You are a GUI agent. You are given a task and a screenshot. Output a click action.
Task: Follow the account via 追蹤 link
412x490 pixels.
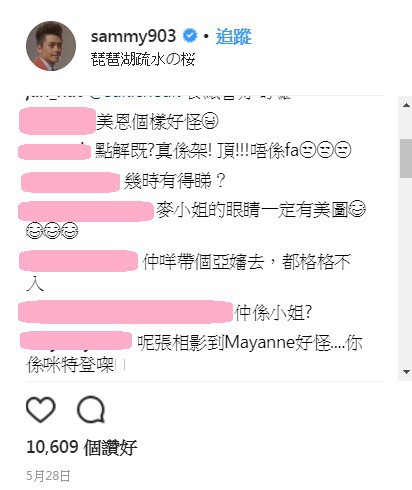(x=233, y=36)
